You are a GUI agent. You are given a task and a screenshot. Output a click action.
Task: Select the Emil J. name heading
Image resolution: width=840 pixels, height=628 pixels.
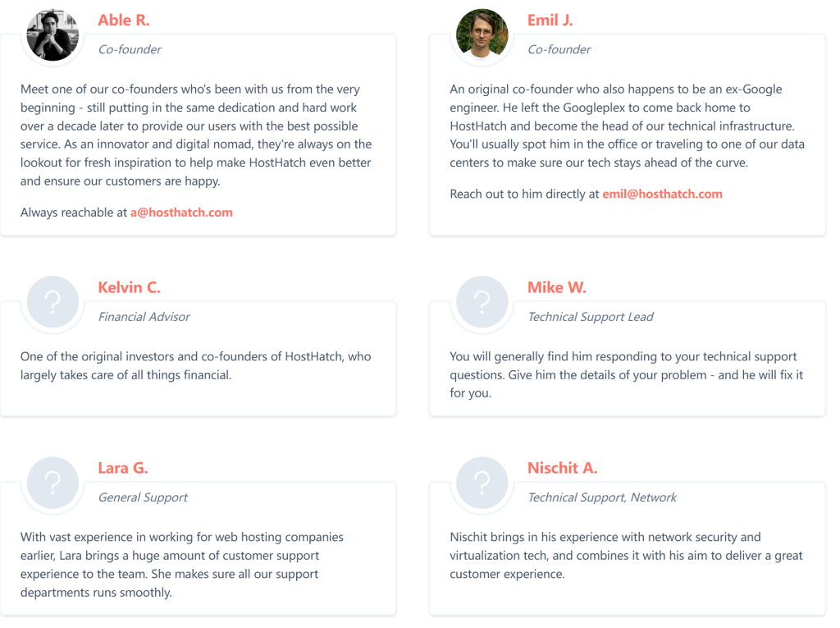[550, 21]
